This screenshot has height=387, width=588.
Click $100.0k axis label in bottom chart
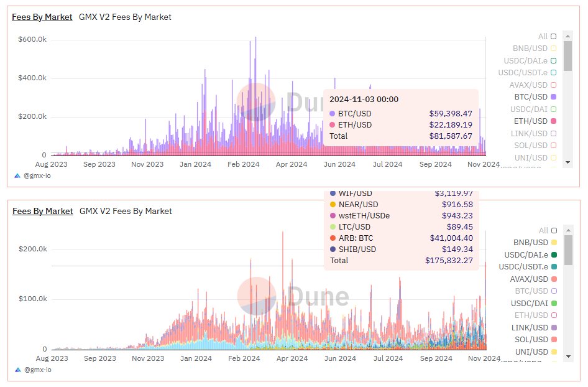point(33,299)
